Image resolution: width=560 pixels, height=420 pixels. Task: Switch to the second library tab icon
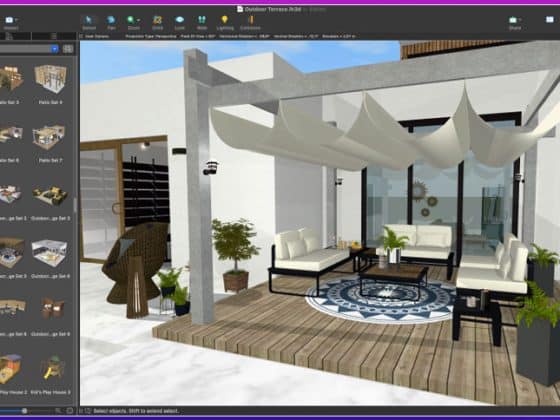coord(54,36)
